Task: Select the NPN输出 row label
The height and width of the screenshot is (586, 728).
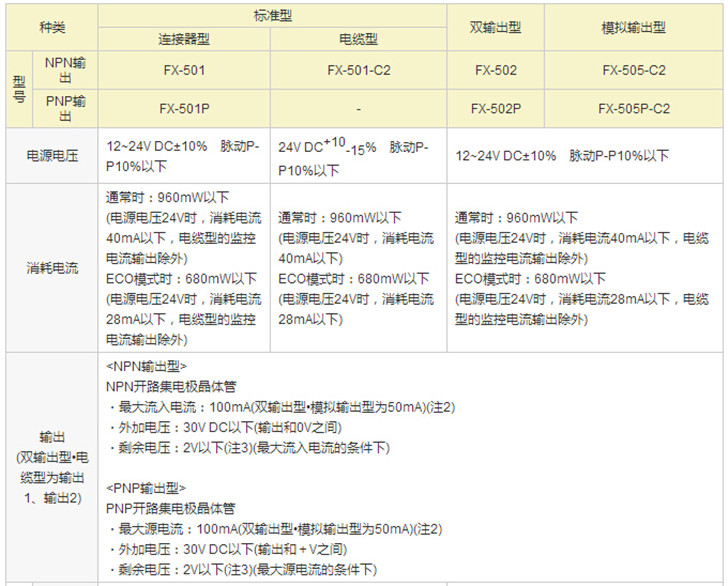Action: tap(65, 70)
